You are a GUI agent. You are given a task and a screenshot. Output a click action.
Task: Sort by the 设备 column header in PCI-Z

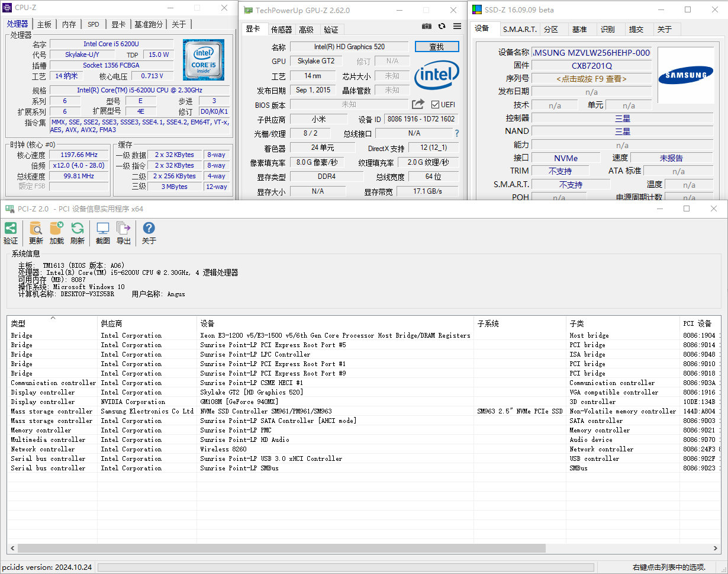[x=336, y=323]
